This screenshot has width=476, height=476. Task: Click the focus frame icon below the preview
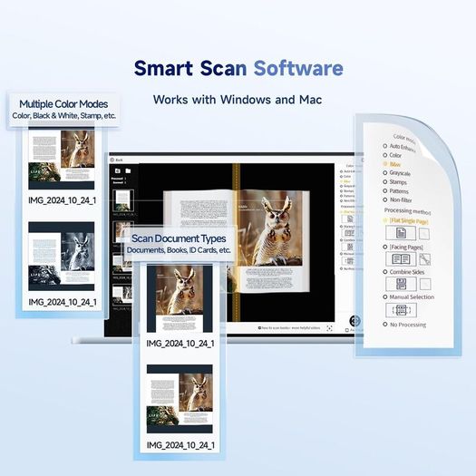[x=329, y=328]
